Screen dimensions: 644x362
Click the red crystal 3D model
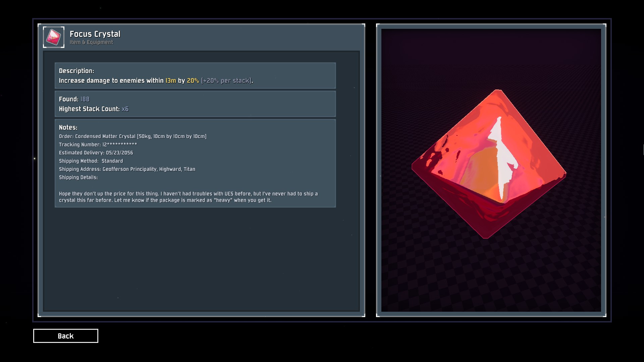pyautogui.click(x=489, y=164)
